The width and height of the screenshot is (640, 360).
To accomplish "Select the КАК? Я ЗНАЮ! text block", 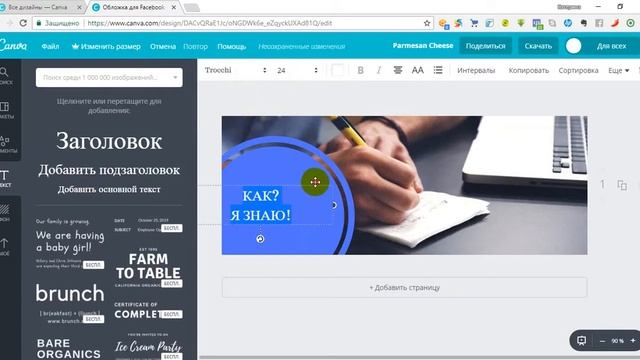I will pyautogui.click(x=260, y=205).
